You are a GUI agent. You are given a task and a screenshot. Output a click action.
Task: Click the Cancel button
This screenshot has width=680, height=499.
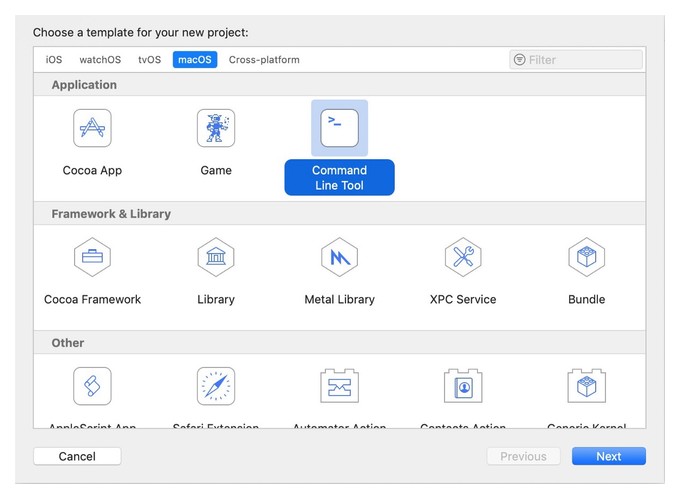(77, 456)
